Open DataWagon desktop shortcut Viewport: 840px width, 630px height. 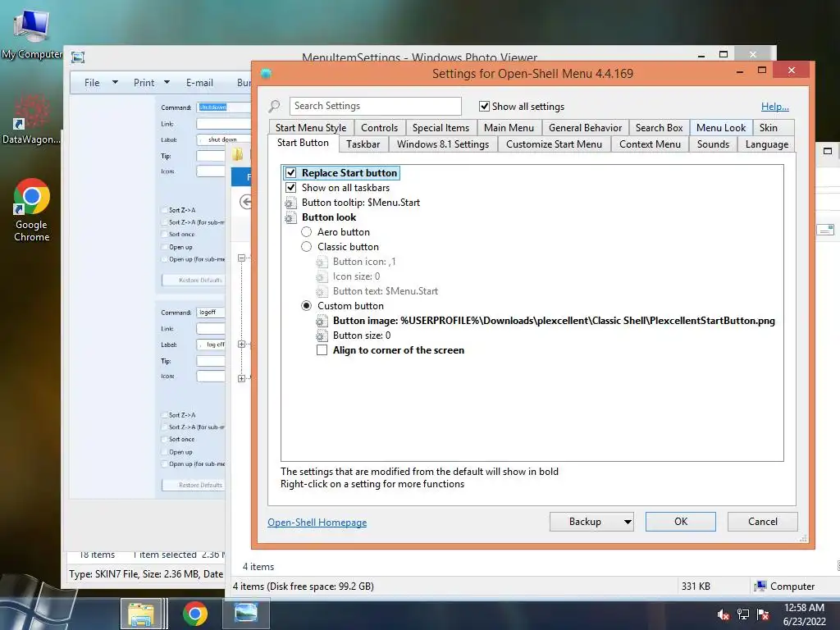click(x=32, y=119)
